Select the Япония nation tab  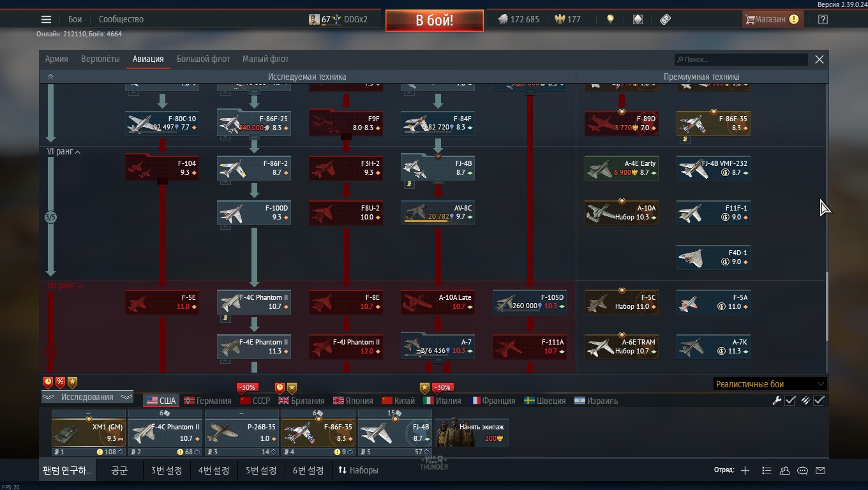point(352,401)
